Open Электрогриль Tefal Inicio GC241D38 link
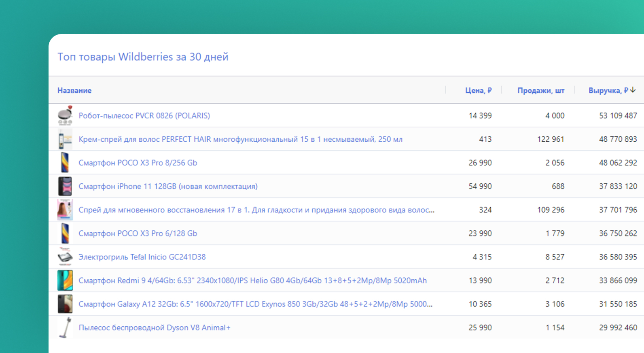 (142, 257)
